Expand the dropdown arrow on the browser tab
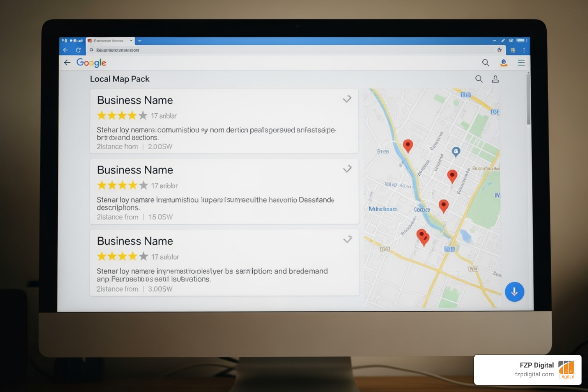588x392 pixels. coord(131,41)
